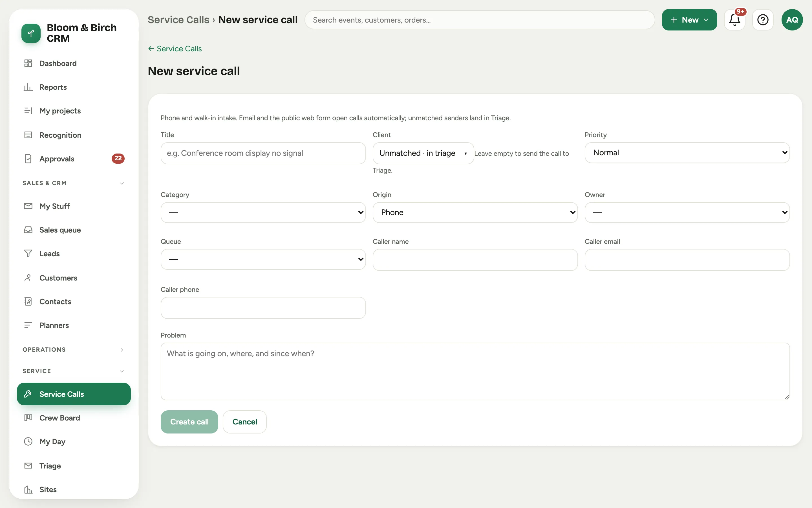Click the Planners lines icon

tap(28, 325)
